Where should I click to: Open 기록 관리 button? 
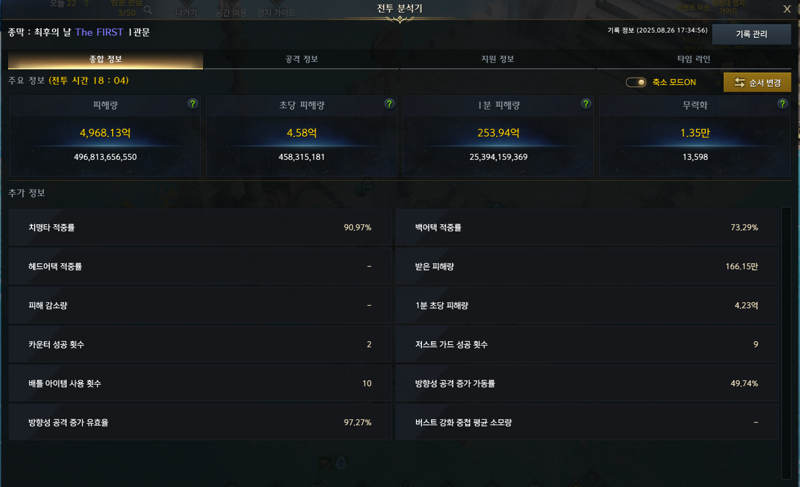(x=751, y=34)
